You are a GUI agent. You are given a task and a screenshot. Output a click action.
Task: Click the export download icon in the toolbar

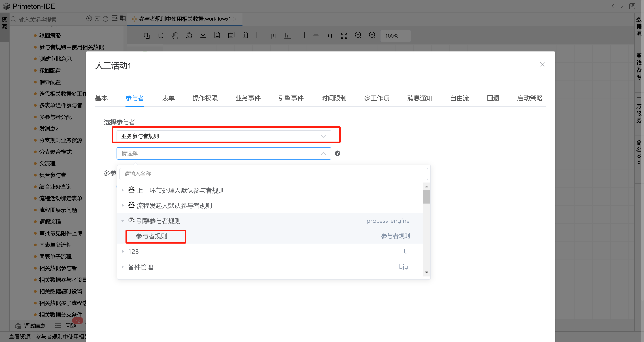click(203, 36)
